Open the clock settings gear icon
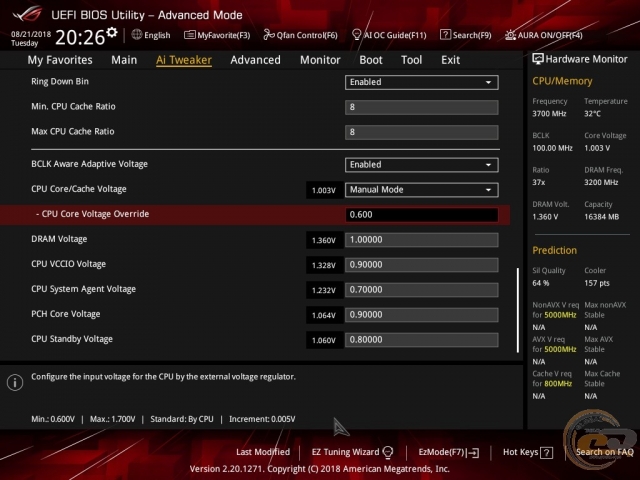 click(112, 32)
